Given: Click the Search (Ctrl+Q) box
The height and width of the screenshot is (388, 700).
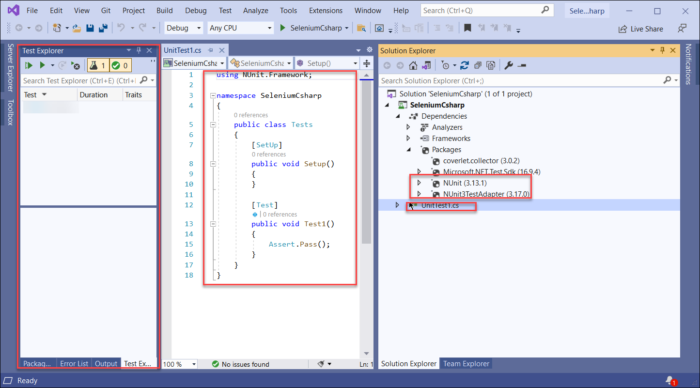Looking at the screenshot, I should [x=486, y=10].
